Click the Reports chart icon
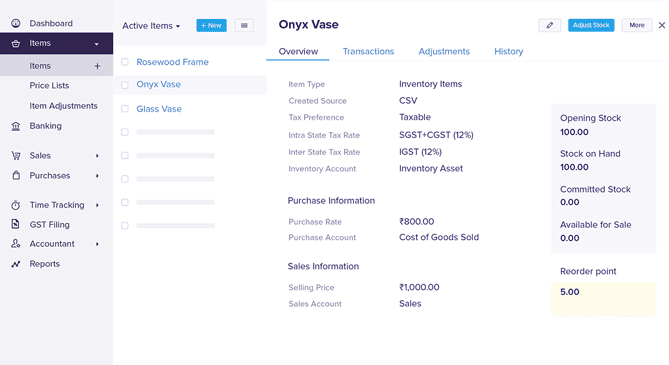Image resolution: width=669 pixels, height=365 pixels. click(x=16, y=264)
